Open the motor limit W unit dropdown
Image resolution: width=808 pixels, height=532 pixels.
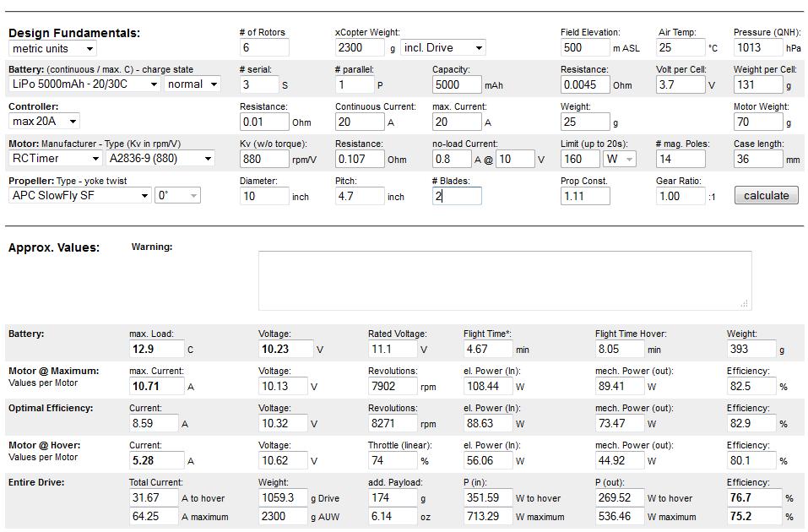click(619, 159)
